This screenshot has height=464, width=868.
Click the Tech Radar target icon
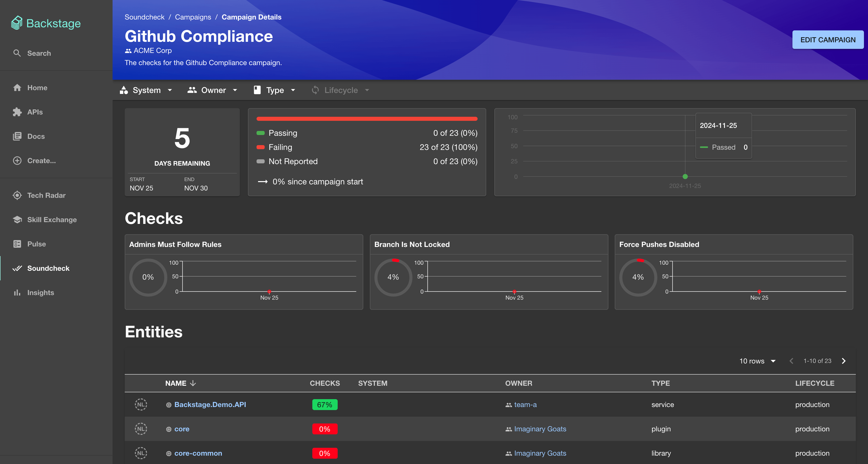click(x=17, y=195)
